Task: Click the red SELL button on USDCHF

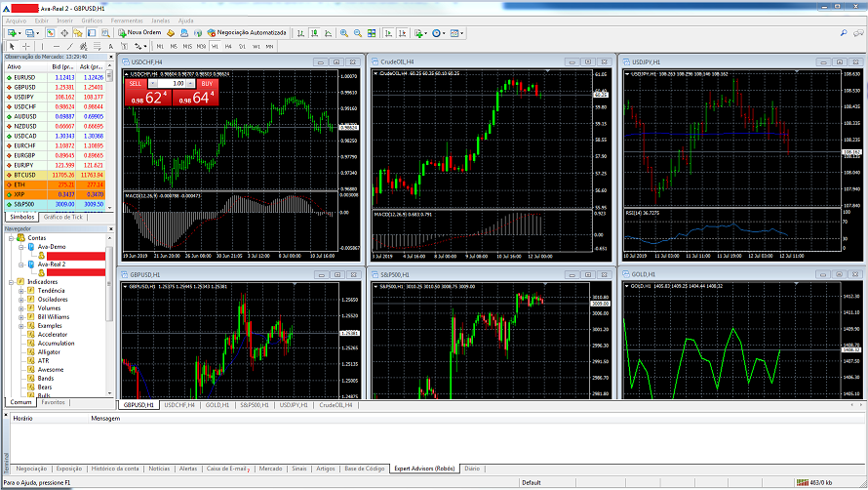Action: [135, 84]
